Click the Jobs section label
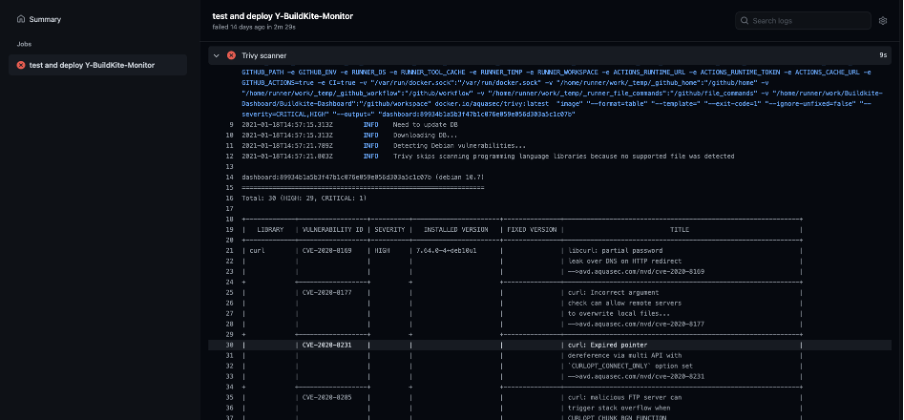The height and width of the screenshot is (420, 904). click(24, 44)
